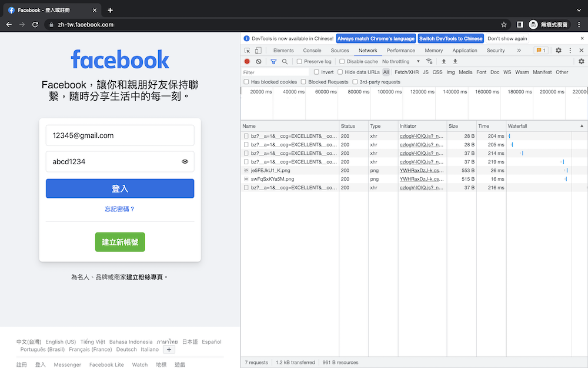Check Has blocked cookies option
The height and width of the screenshot is (368, 588).
click(x=246, y=82)
